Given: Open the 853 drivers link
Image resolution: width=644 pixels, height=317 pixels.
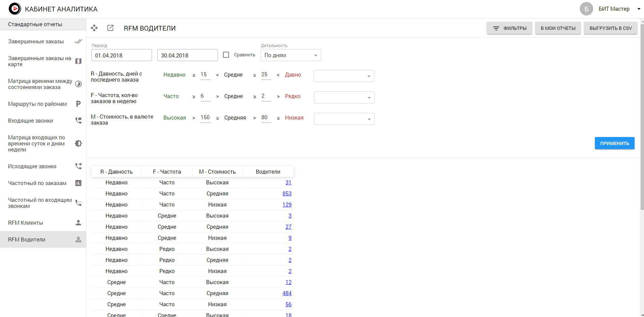Looking at the screenshot, I should (287, 193).
